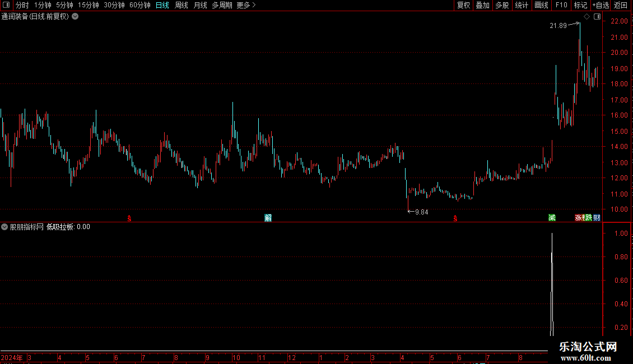The width and height of the screenshot is (633, 364).
Task: Open dropdown beside 通润装备 chart title
Action: pos(75,17)
